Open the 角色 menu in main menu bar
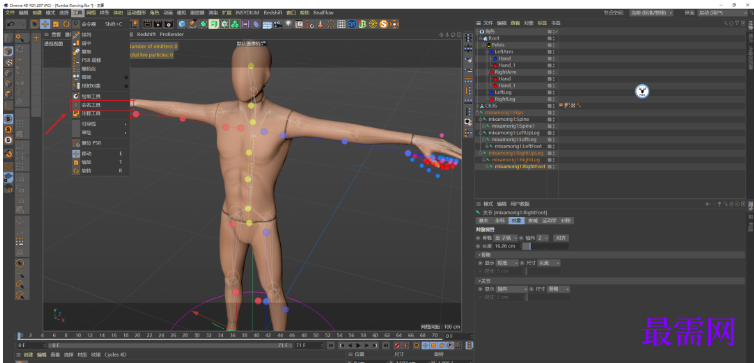Screen dimensions: 754x363 [x=154, y=13]
